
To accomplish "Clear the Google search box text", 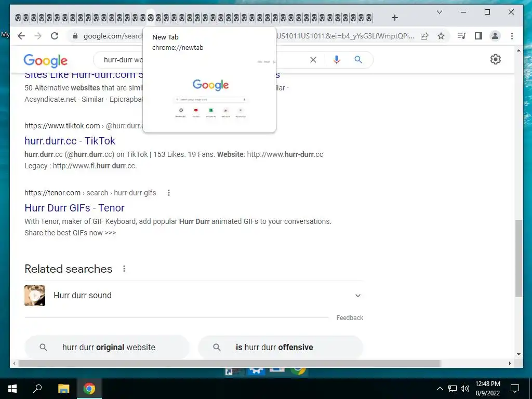I will coord(313,60).
